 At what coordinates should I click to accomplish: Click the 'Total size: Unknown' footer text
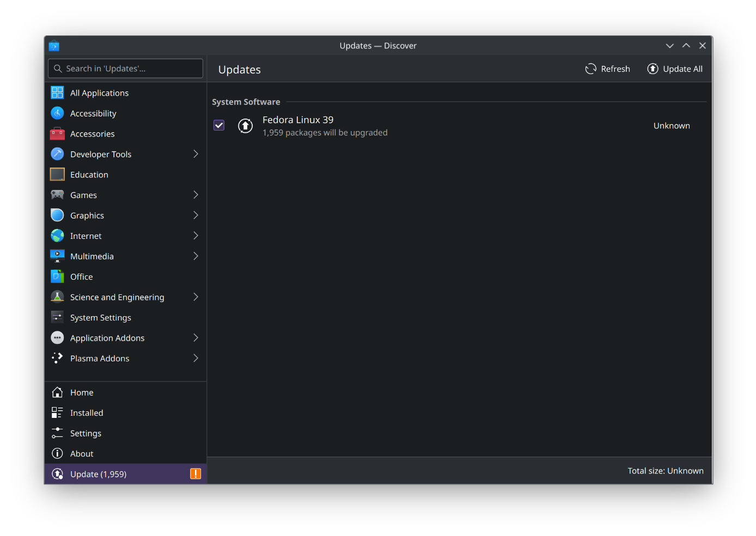(x=666, y=471)
